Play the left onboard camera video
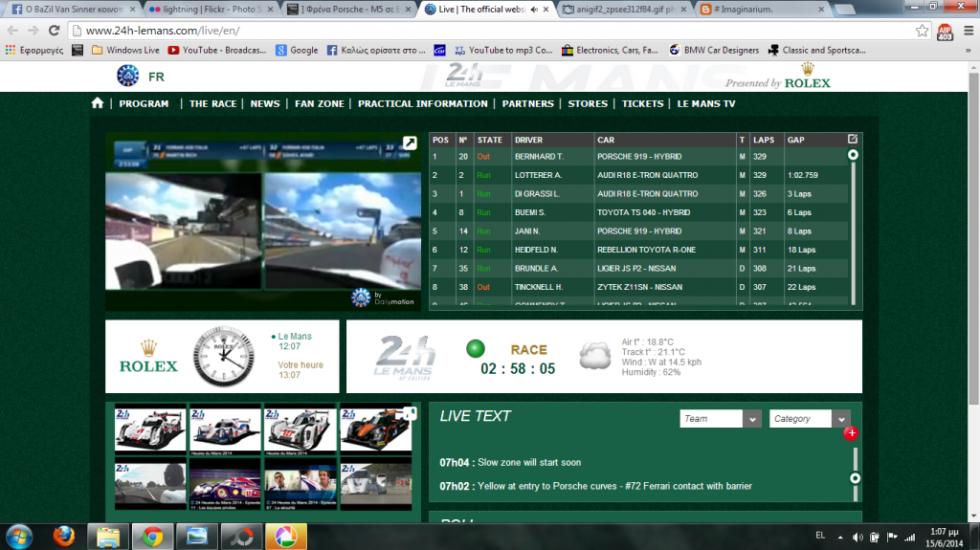Image resolution: width=980 pixels, height=550 pixels. 183,231
